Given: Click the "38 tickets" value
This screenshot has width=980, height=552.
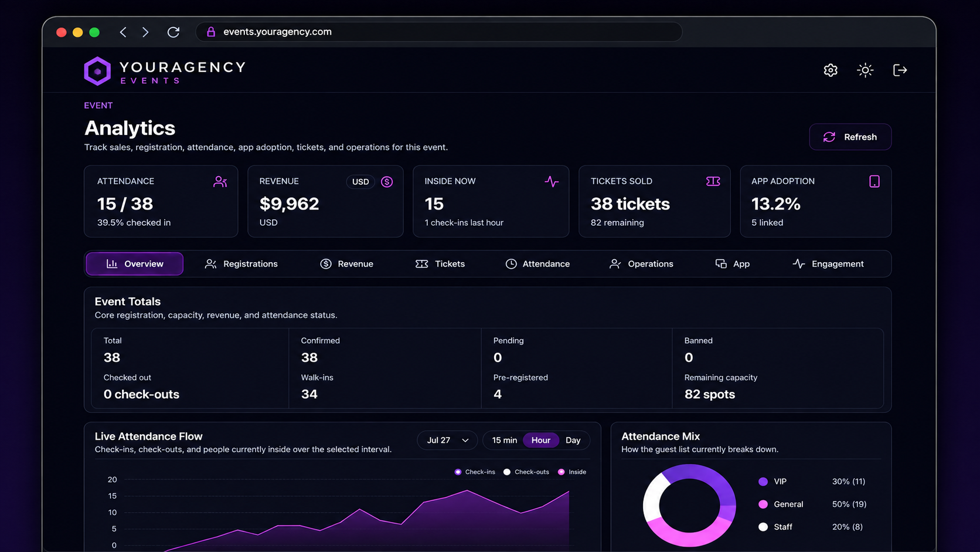Looking at the screenshot, I should tap(630, 204).
